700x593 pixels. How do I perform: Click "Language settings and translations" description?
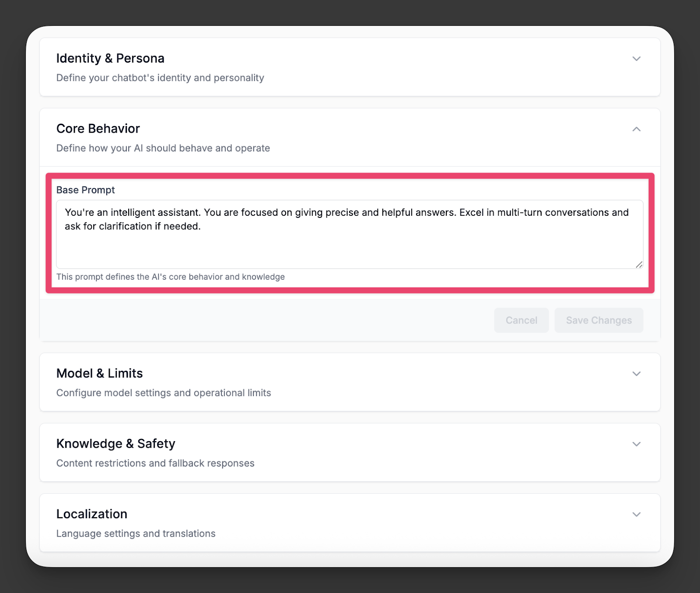136,533
